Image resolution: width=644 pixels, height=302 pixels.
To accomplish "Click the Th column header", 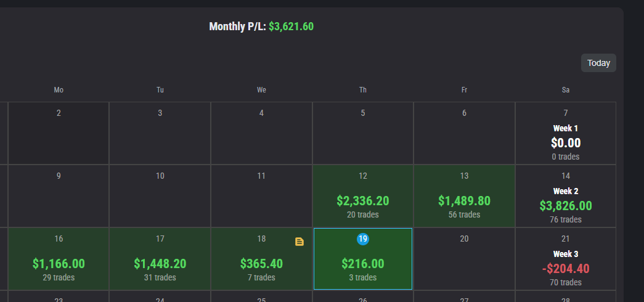I will [x=363, y=90].
